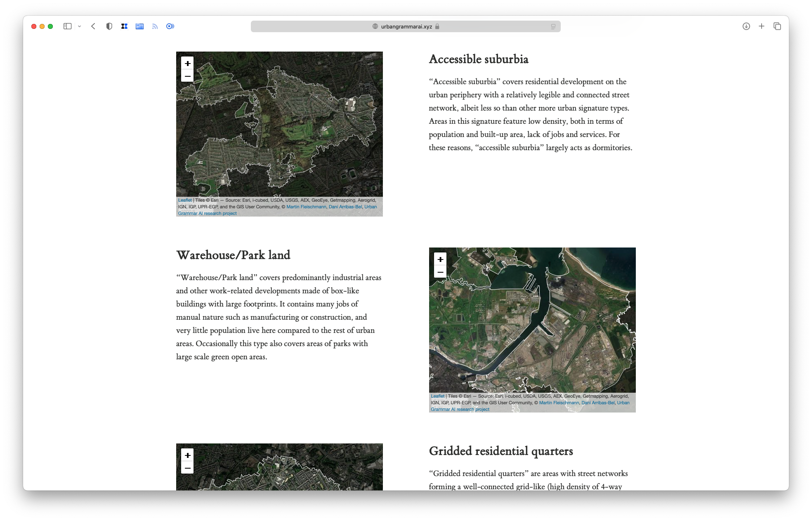Click the blue folder extension icon
Screen dimensions: 812x521
139,26
